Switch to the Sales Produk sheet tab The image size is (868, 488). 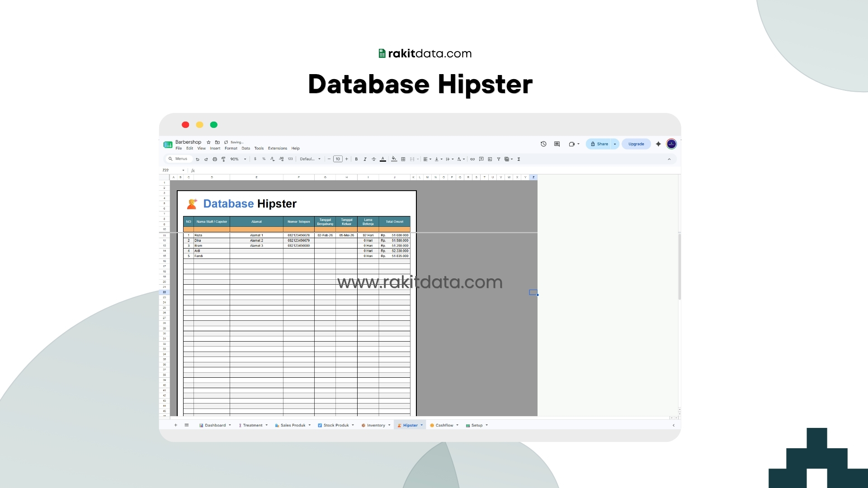point(293,425)
